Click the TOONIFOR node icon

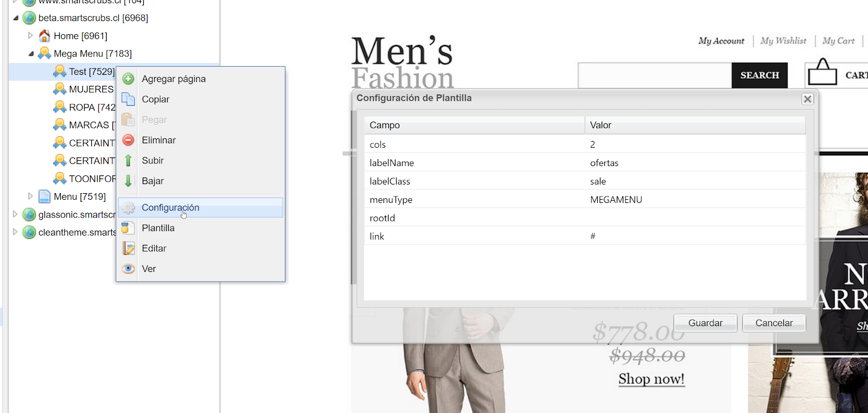(x=60, y=179)
